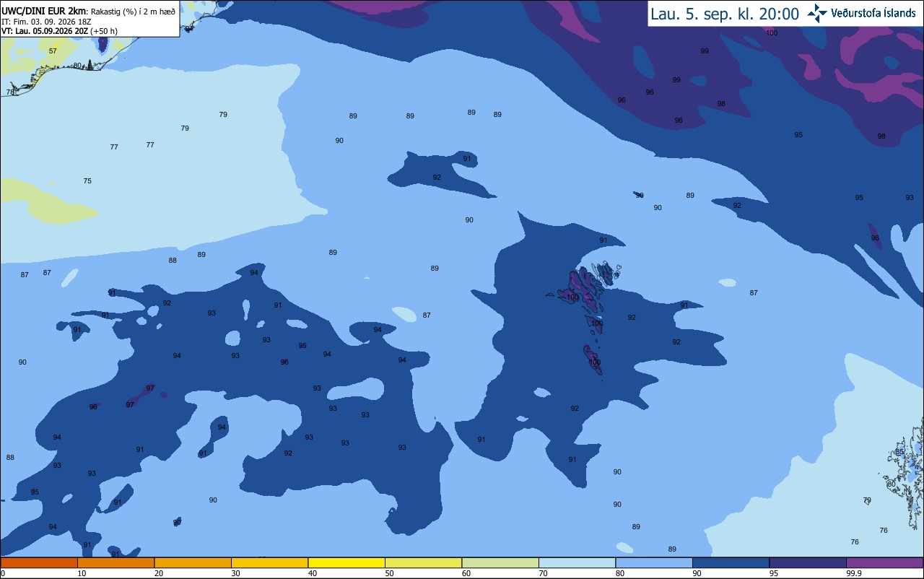Image resolution: width=924 pixels, height=579 pixels.
Task: Click the 100 value in the top-right purple zone
Action: (x=772, y=33)
